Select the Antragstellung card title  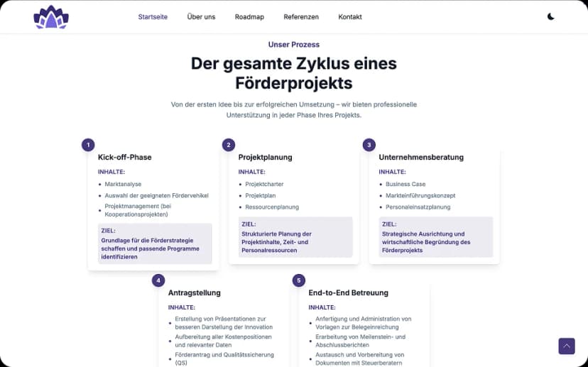point(195,292)
